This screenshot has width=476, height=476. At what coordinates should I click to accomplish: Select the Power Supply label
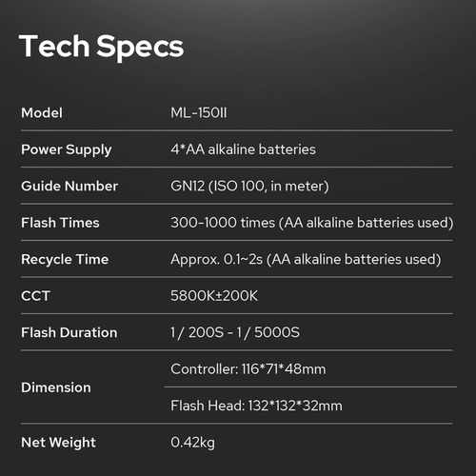[66, 150]
